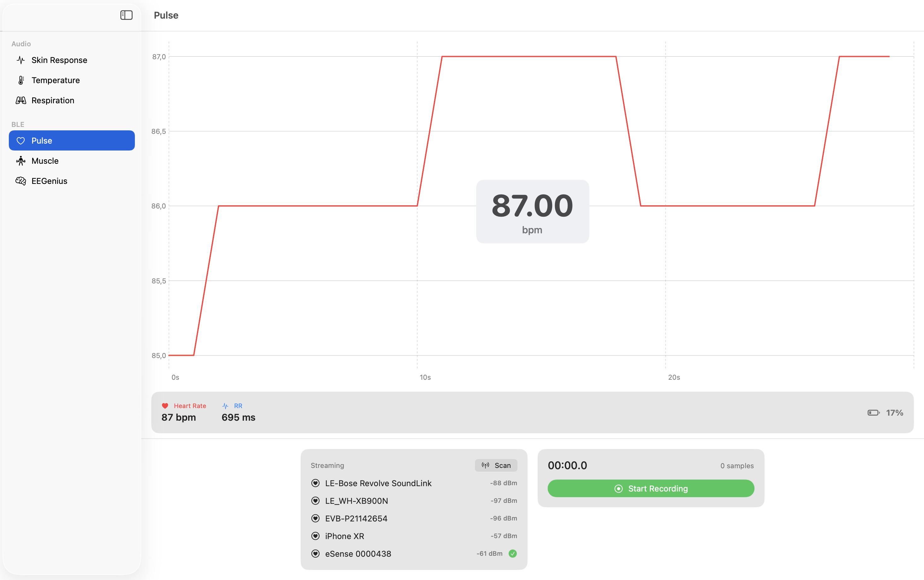This screenshot has width=924, height=580.
Task: Click the -96 dBm signal strength
Action: pos(504,518)
